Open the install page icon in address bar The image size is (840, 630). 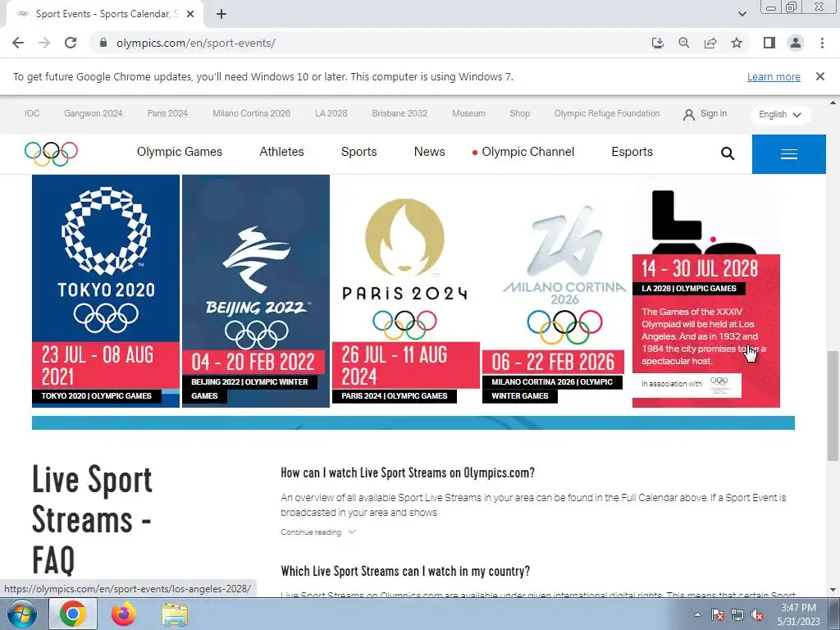pyautogui.click(x=657, y=43)
